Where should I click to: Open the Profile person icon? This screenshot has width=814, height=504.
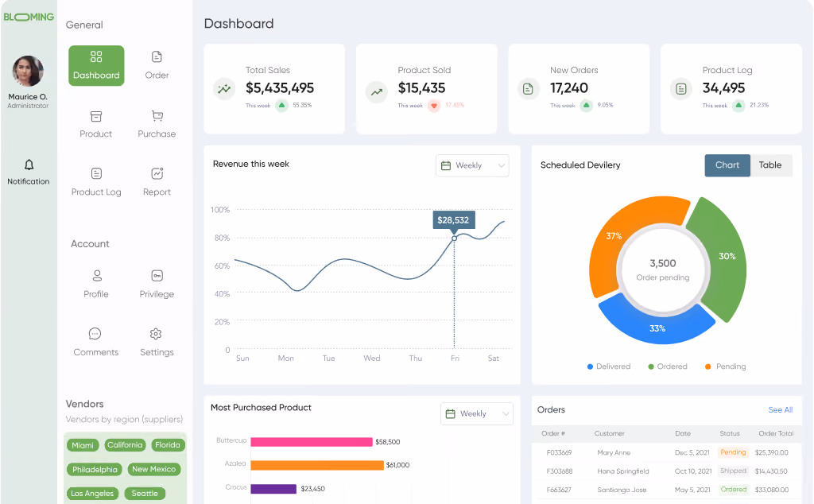pyautogui.click(x=96, y=275)
